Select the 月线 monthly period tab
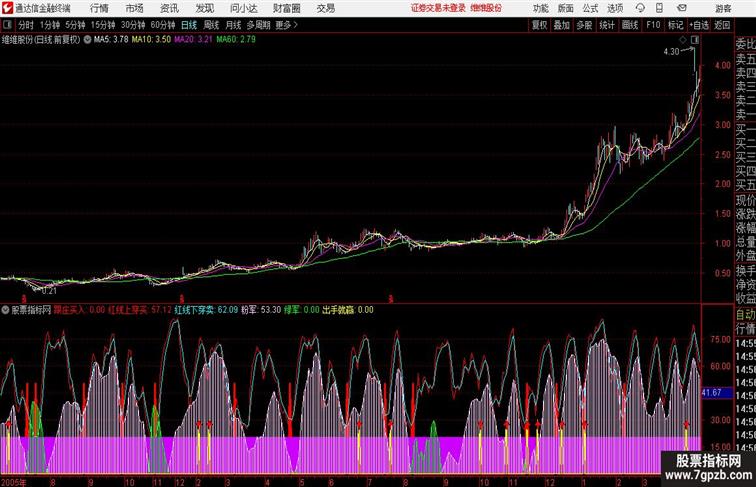The width and height of the screenshot is (756, 487). pos(233,25)
